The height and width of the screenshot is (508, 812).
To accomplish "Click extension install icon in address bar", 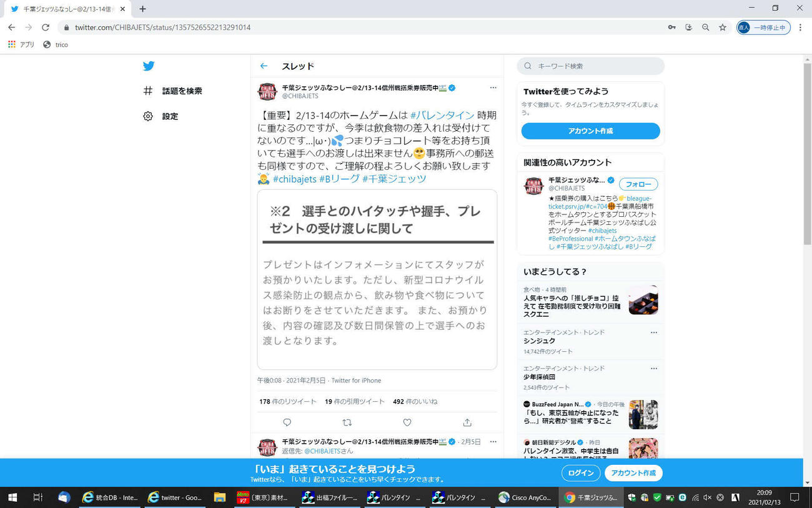I will pyautogui.click(x=689, y=27).
